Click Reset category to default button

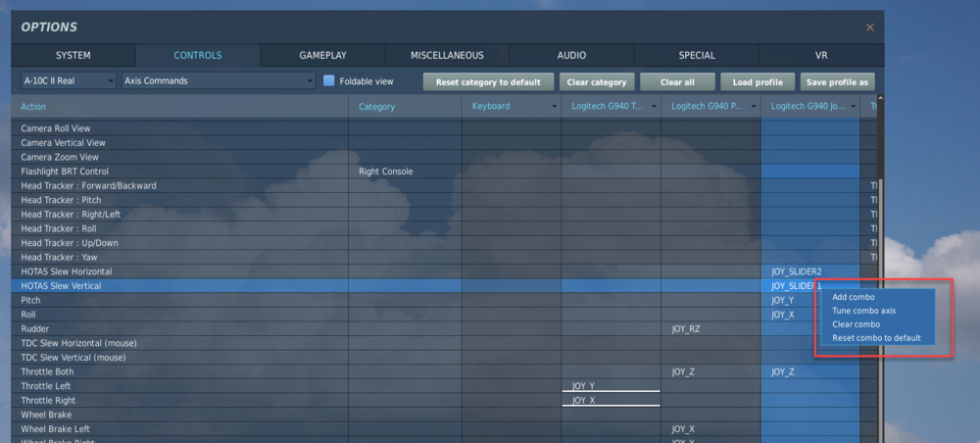488,82
